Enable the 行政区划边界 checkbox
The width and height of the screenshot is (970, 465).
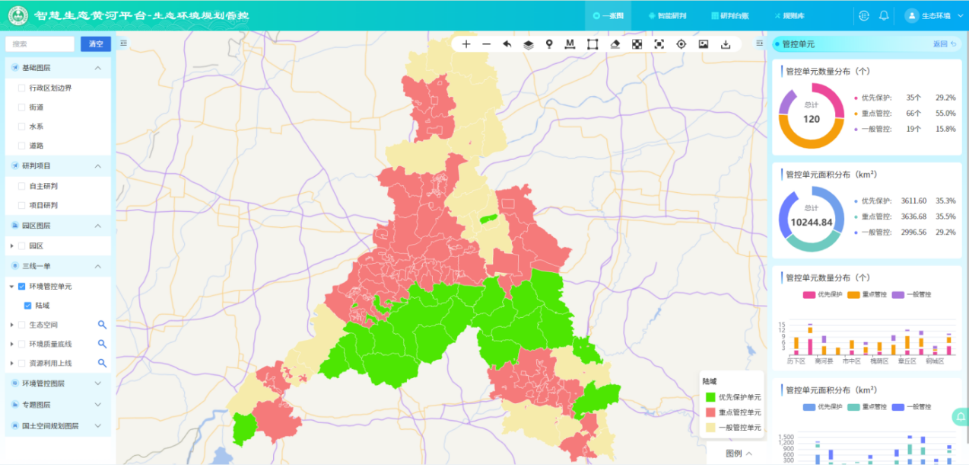22,88
